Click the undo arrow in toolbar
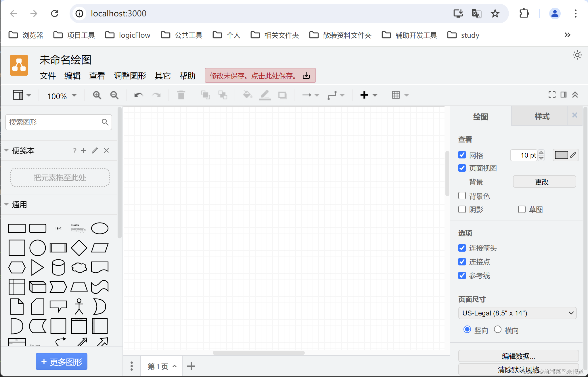The height and width of the screenshot is (377, 588). coord(139,95)
